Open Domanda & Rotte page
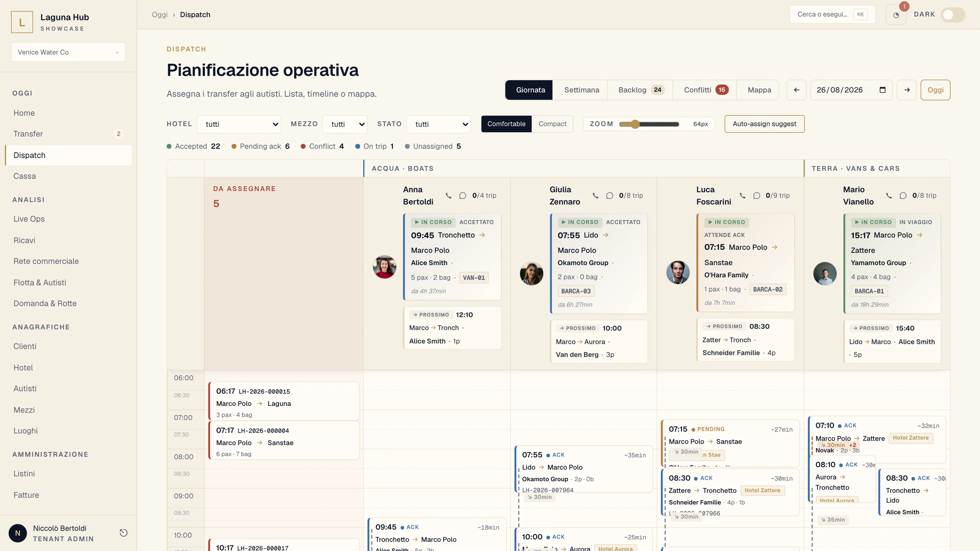 [x=68, y=303]
